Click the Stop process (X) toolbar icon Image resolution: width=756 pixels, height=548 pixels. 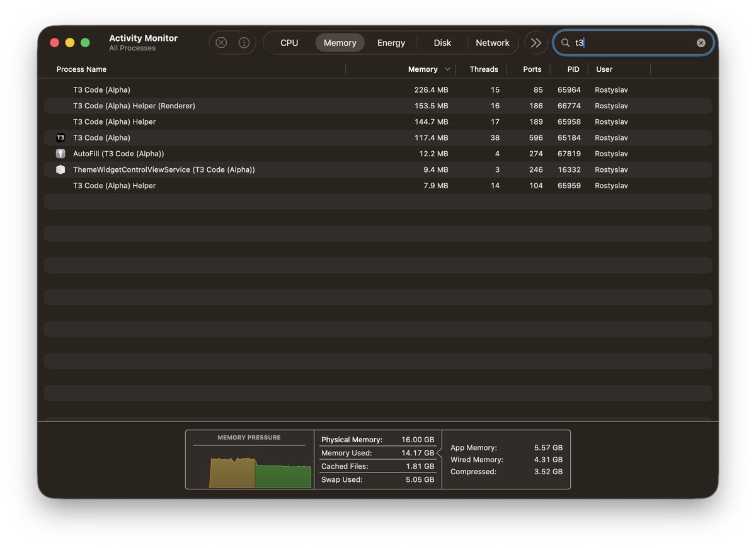(221, 43)
